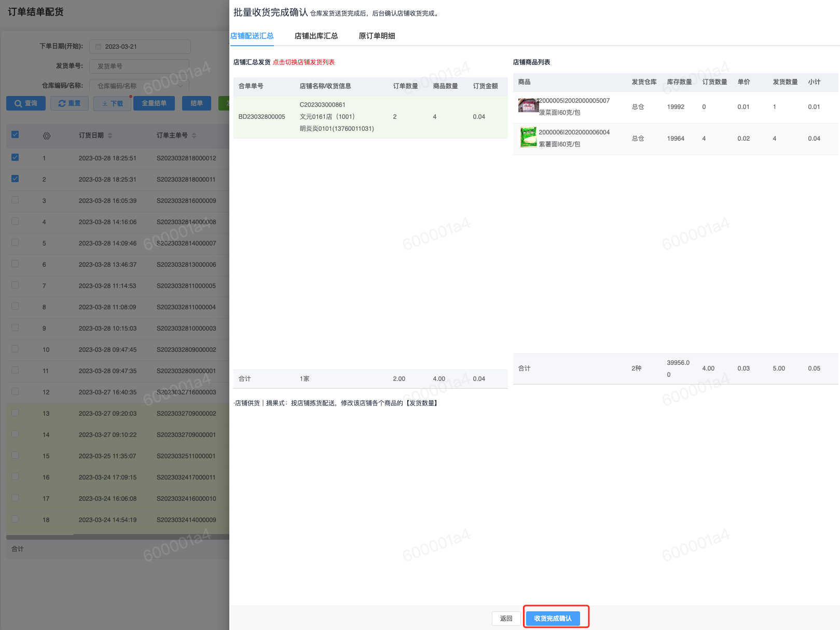
Task: Sort by the 订货日期 column arrows
Action: (110, 135)
